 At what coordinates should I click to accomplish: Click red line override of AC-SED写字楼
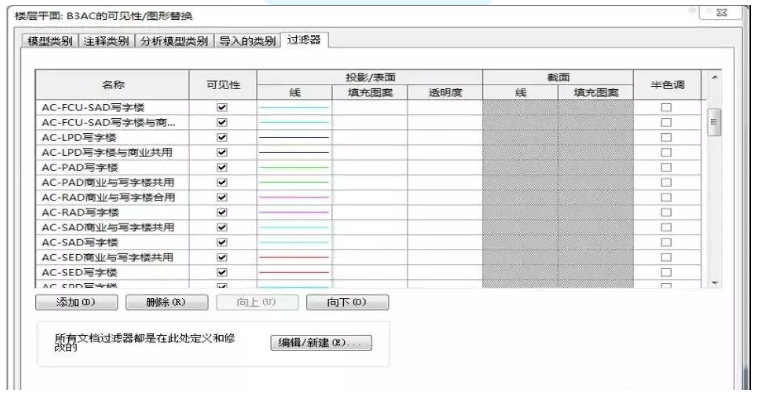(294, 272)
